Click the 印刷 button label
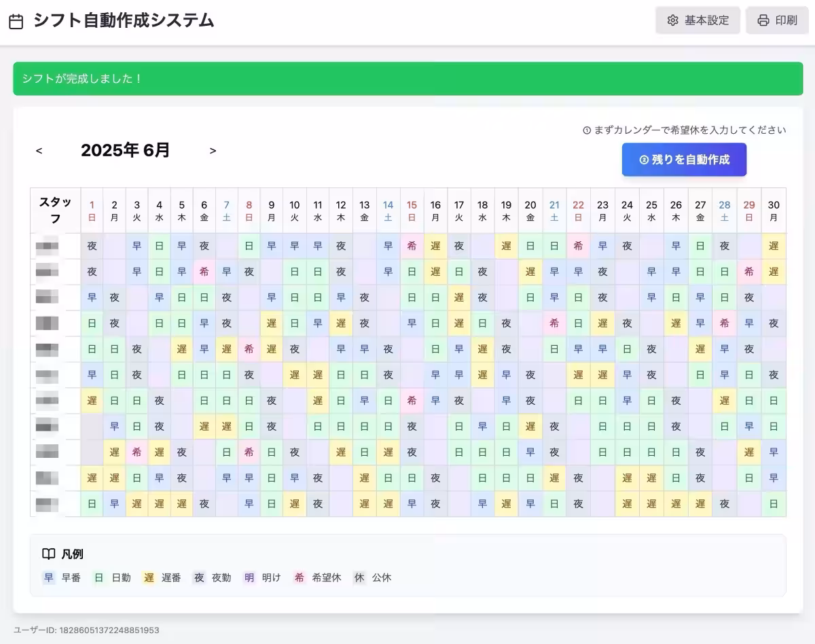Image resolution: width=815 pixels, height=644 pixels. 788,20
